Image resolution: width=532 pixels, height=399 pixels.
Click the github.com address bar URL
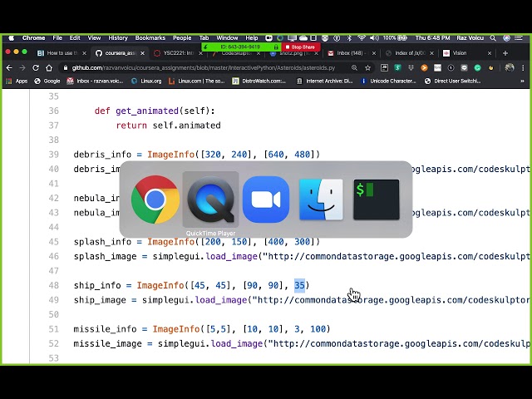pos(204,68)
